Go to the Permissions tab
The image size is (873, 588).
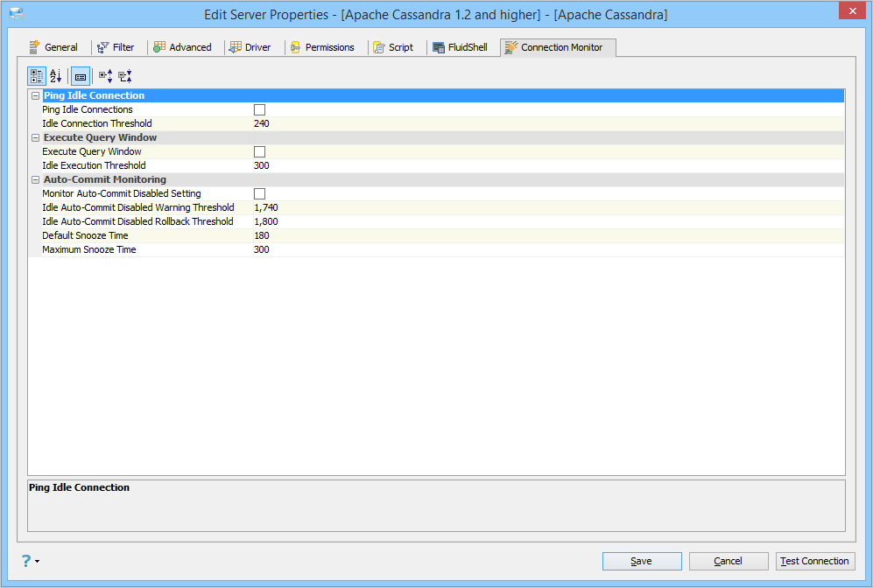[322, 47]
